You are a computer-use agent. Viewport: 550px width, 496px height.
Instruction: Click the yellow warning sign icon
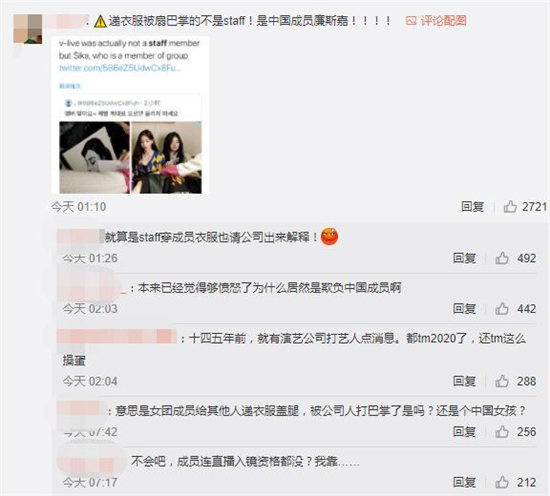tap(100, 22)
